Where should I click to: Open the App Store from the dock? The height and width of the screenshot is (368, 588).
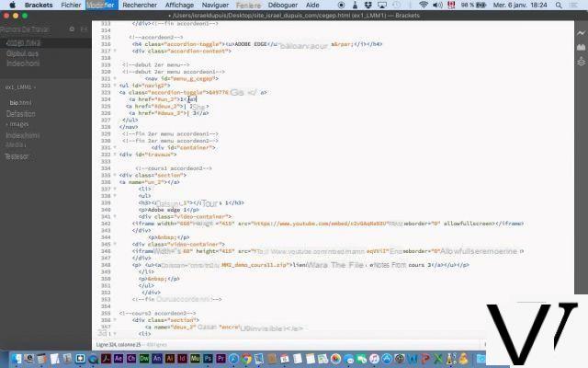[387, 359]
